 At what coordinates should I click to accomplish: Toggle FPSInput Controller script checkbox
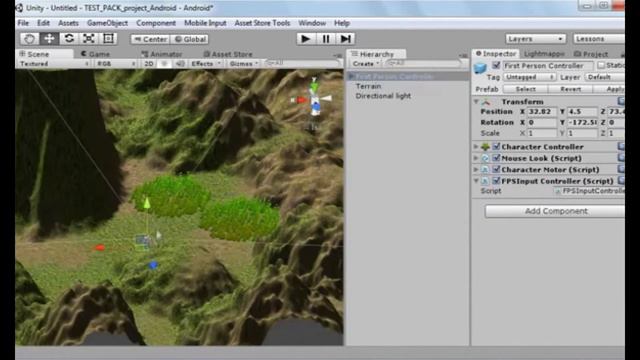(496, 180)
